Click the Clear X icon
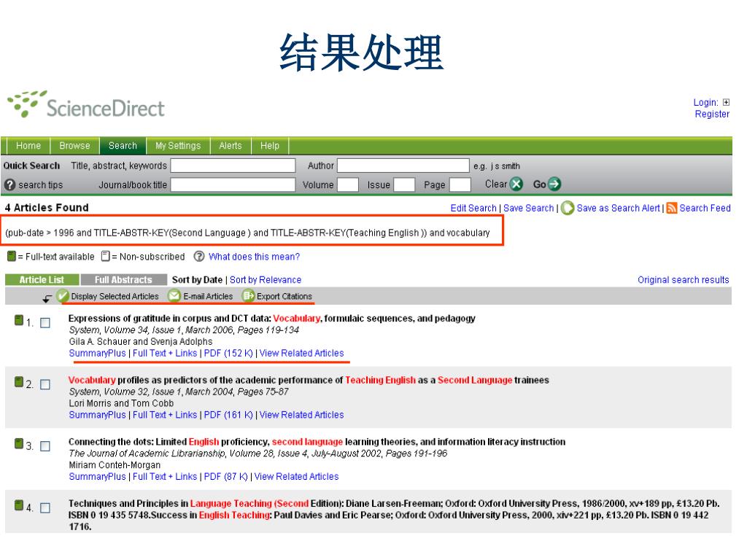This screenshot has height=560, width=747. coord(516,184)
